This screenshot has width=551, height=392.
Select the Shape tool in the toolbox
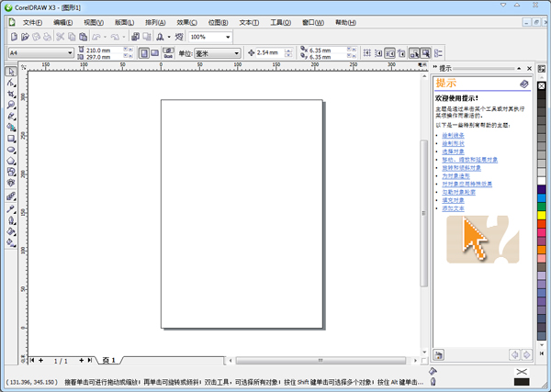pos(11,83)
